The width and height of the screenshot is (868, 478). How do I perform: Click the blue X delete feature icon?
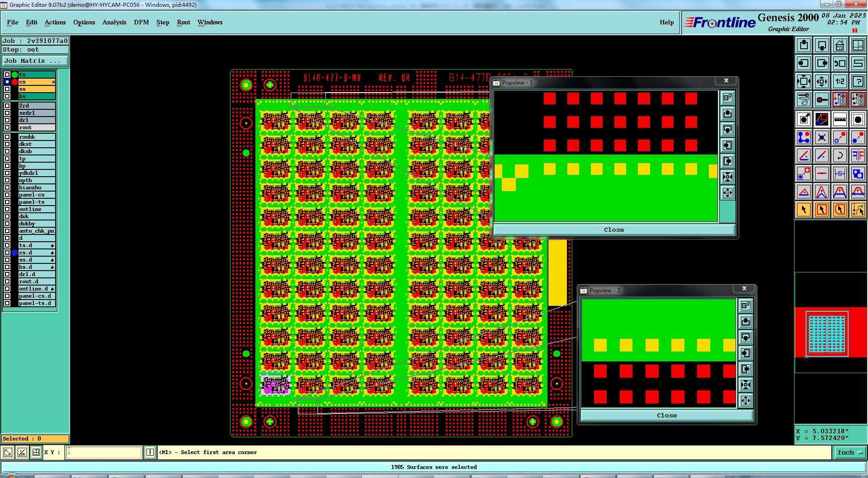pos(822,137)
